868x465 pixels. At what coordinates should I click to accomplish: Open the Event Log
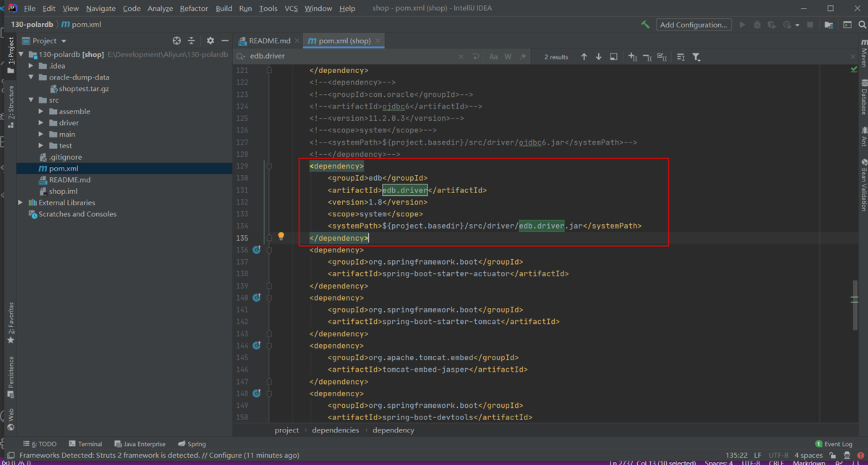click(834, 444)
